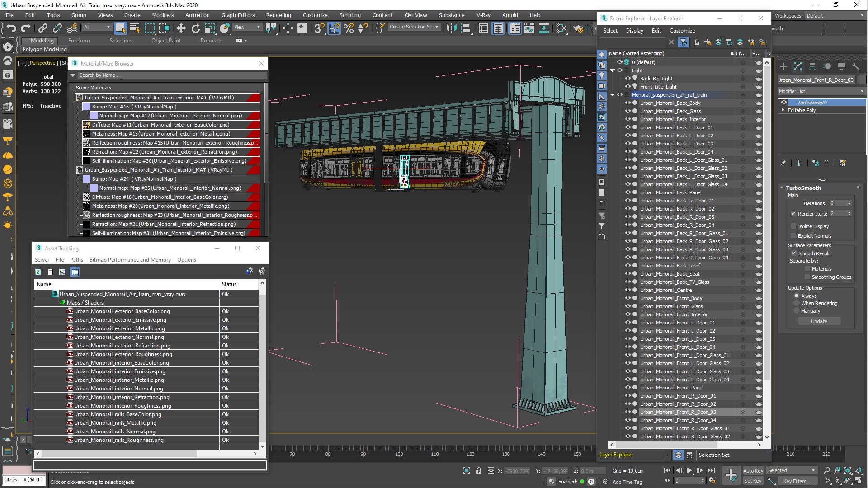Open the Select by Name list icon

(x=135, y=28)
